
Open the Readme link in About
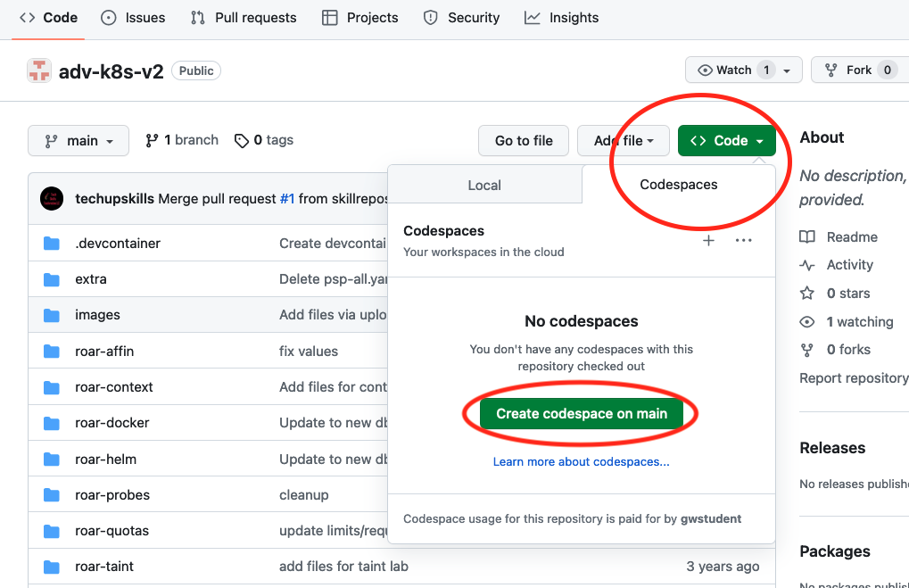pos(852,236)
